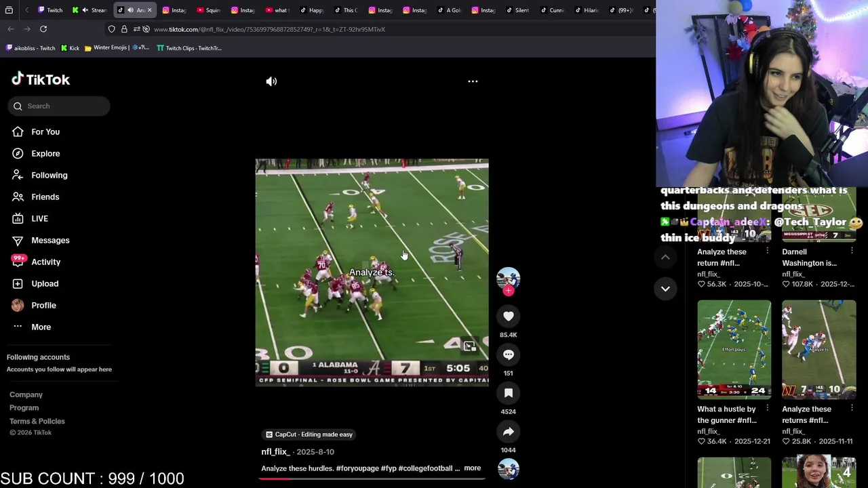The height and width of the screenshot is (488, 868).
Task: Expand the caption with the more link
Action: click(472, 468)
